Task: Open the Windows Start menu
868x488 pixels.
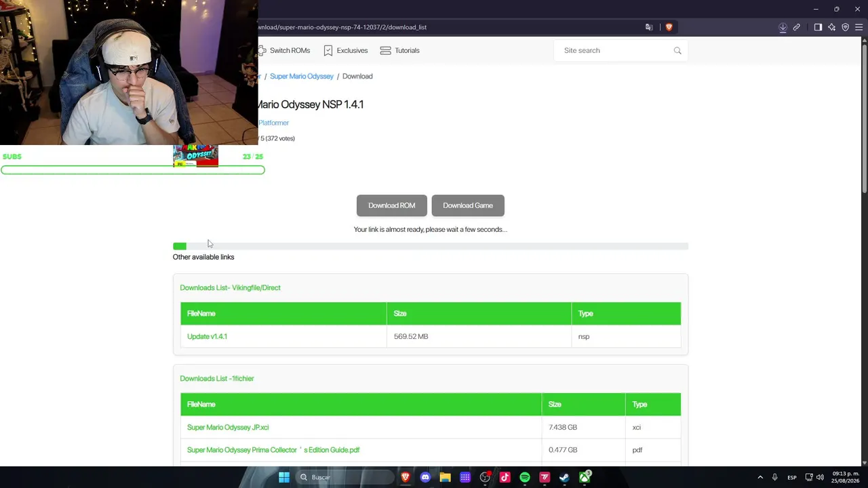Action: (x=284, y=477)
